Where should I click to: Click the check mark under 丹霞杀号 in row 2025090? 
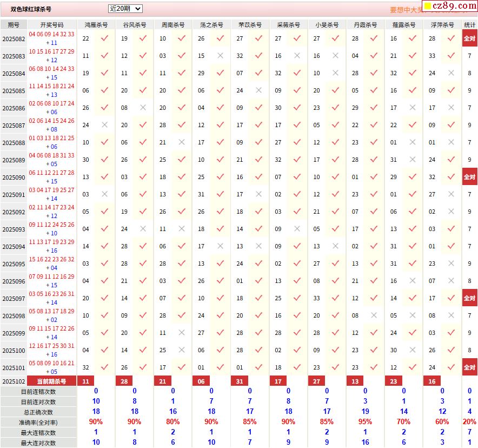[x=374, y=177]
